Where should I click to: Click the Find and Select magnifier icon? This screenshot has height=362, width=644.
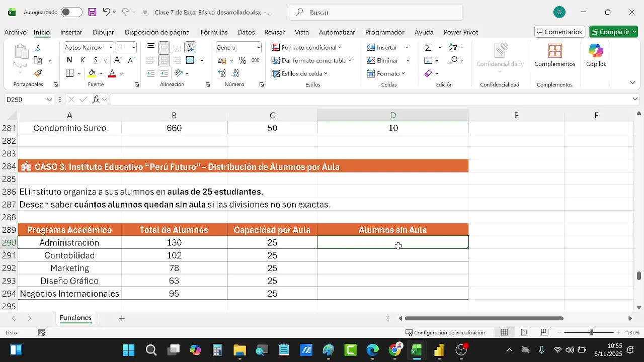tap(453, 60)
